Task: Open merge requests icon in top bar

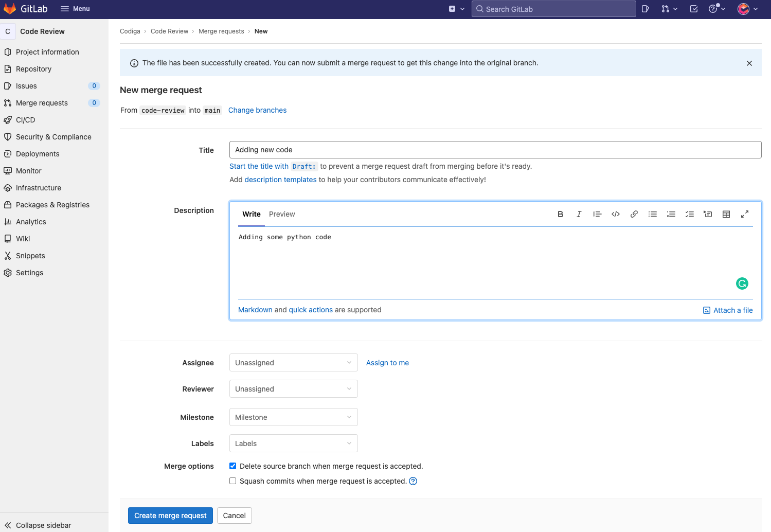Action: [669, 9]
